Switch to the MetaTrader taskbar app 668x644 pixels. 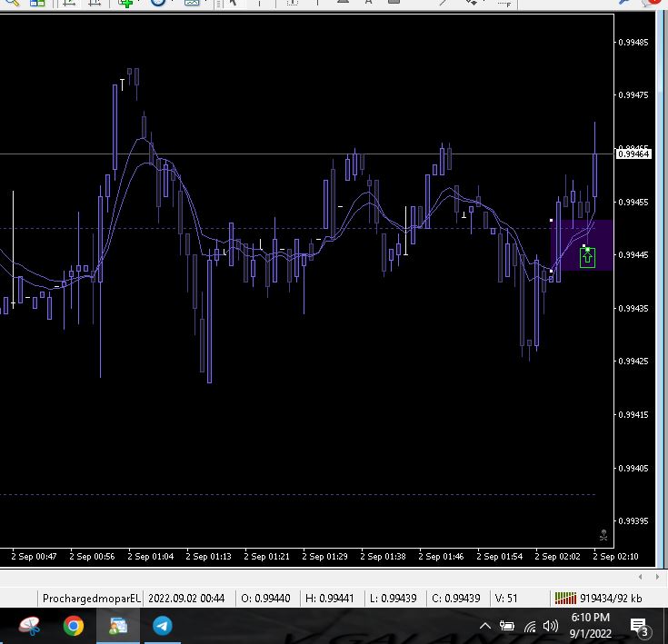pos(118,626)
